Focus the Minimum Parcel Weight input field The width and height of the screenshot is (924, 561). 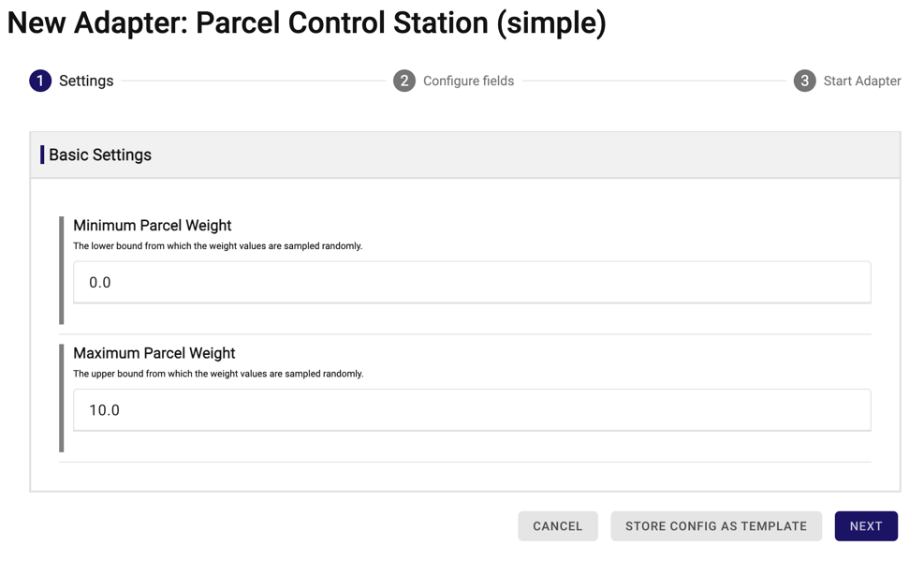point(472,282)
